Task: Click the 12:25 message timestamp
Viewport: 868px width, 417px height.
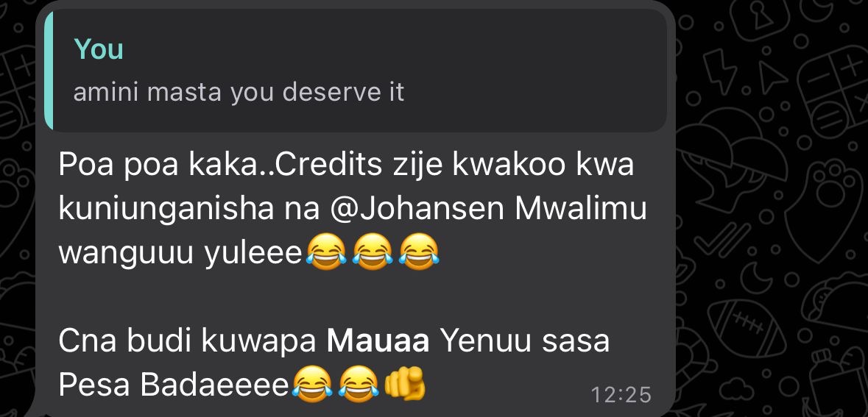Action: 621,395
